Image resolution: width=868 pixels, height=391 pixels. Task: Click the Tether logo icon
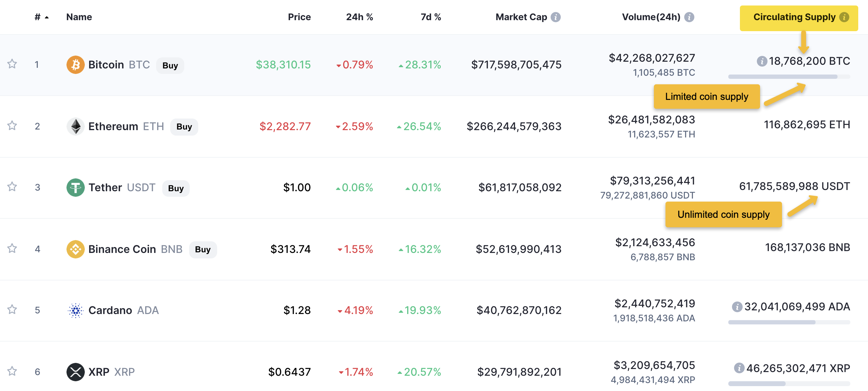75,188
